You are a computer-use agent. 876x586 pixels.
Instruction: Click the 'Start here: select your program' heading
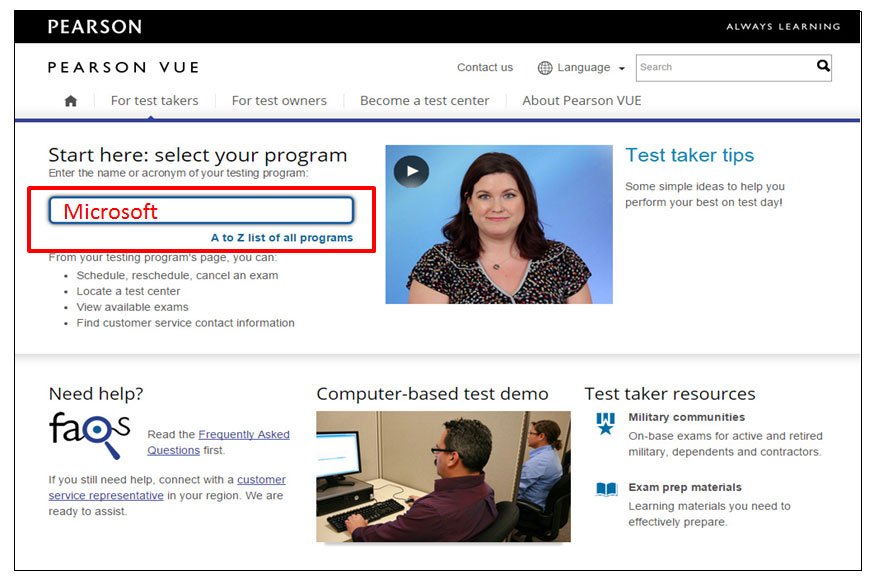(x=198, y=155)
